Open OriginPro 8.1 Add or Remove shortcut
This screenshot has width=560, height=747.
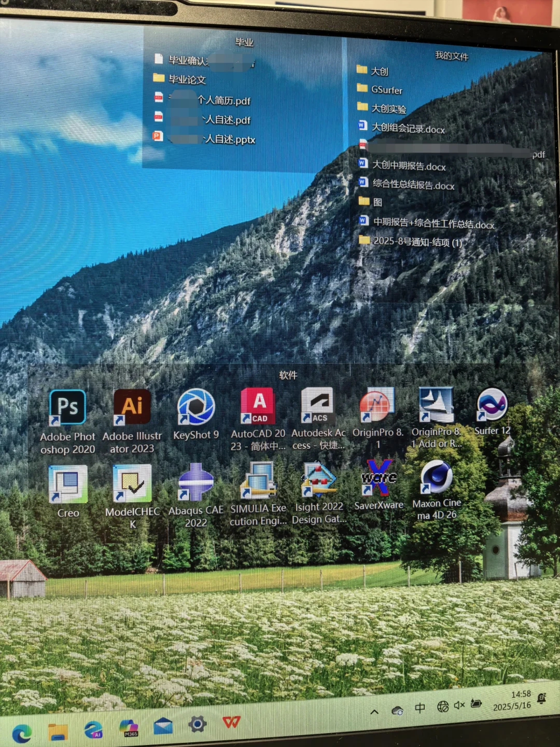point(436,417)
